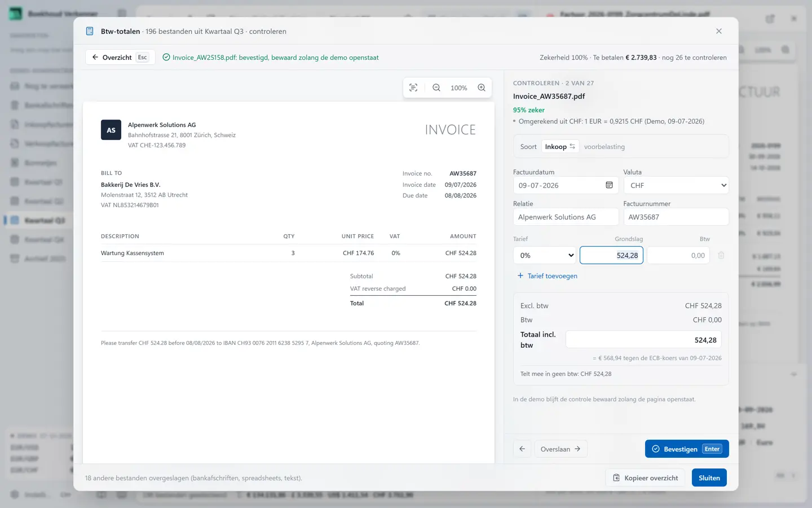Image resolution: width=812 pixels, height=508 pixels.
Task: Confirm with the Bevestigen button
Action: (x=687, y=449)
